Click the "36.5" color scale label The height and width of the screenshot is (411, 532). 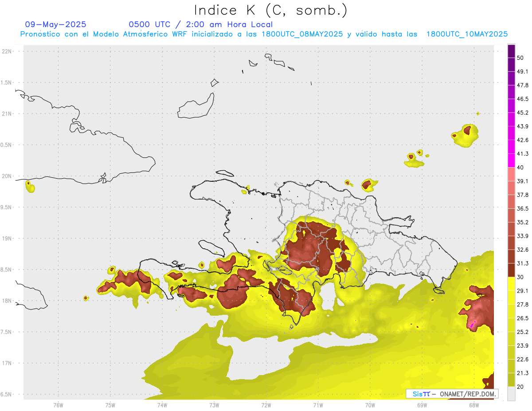click(x=522, y=209)
